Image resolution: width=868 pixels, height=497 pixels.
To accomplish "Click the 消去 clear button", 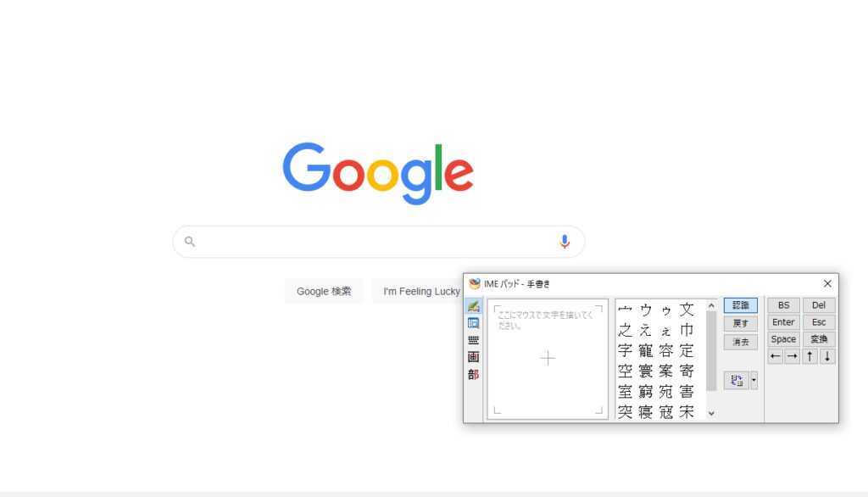I will point(741,342).
